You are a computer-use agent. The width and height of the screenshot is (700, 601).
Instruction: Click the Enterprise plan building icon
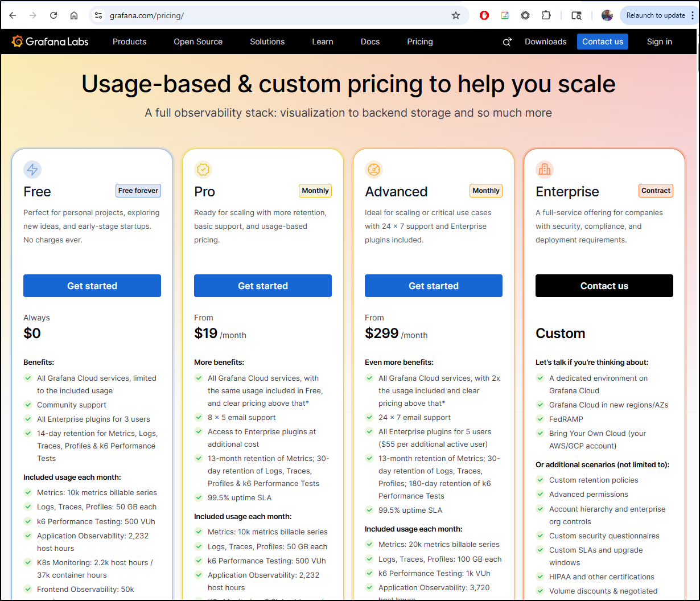[545, 169]
